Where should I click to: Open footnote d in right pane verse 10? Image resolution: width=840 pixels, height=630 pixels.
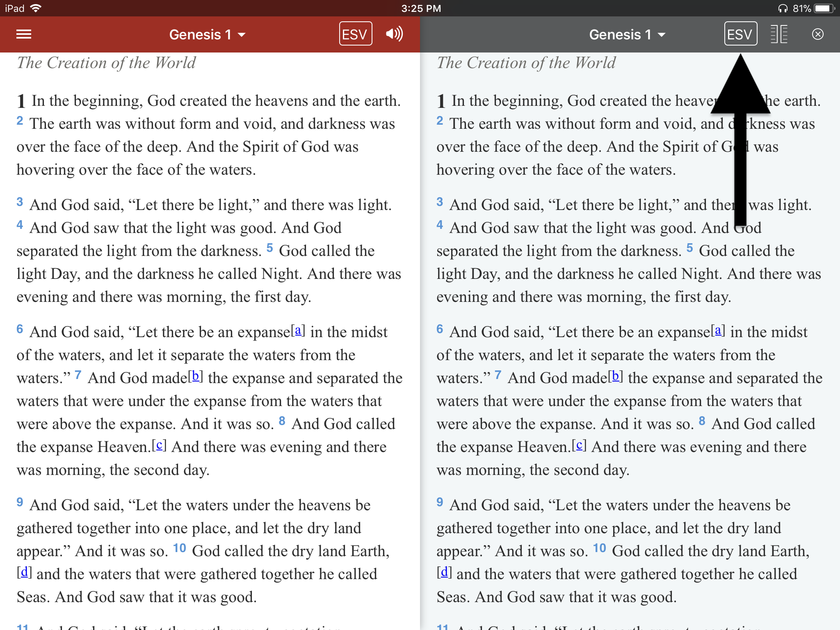444,572
